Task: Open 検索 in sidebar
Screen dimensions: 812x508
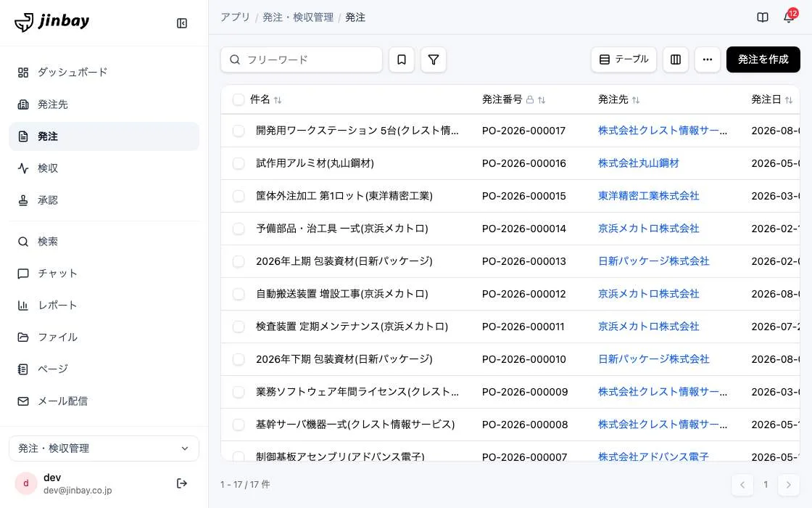Action: pos(104,242)
